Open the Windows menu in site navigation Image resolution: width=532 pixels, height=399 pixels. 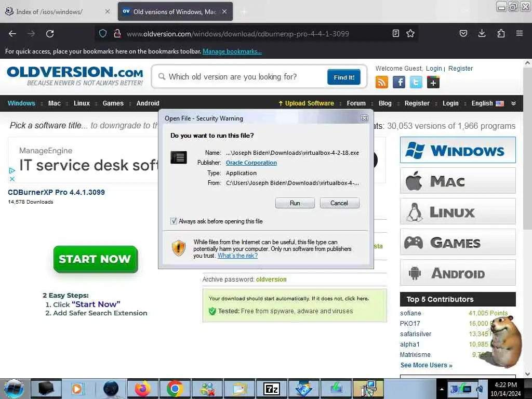click(x=21, y=103)
